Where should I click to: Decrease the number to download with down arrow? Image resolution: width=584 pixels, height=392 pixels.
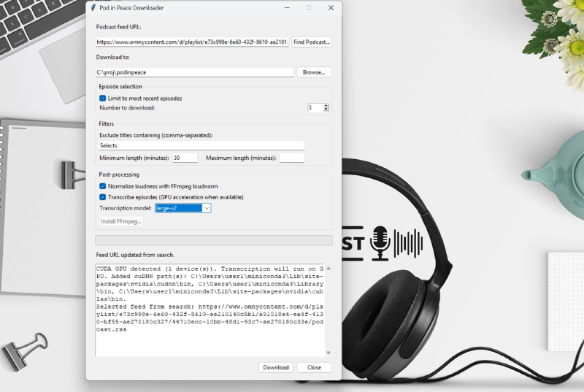(x=326, y=109)
